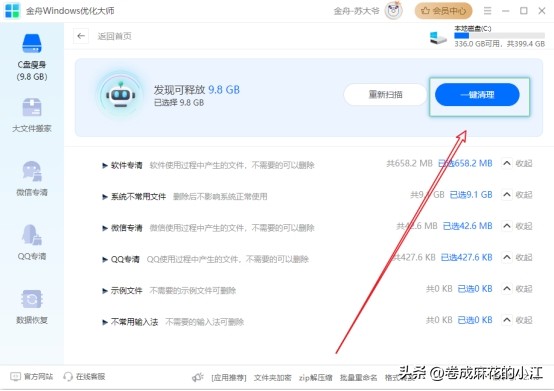Click 已选0 KB in 示例文件 row
This screenshot has height=391, width=554.
coord(475,289)
